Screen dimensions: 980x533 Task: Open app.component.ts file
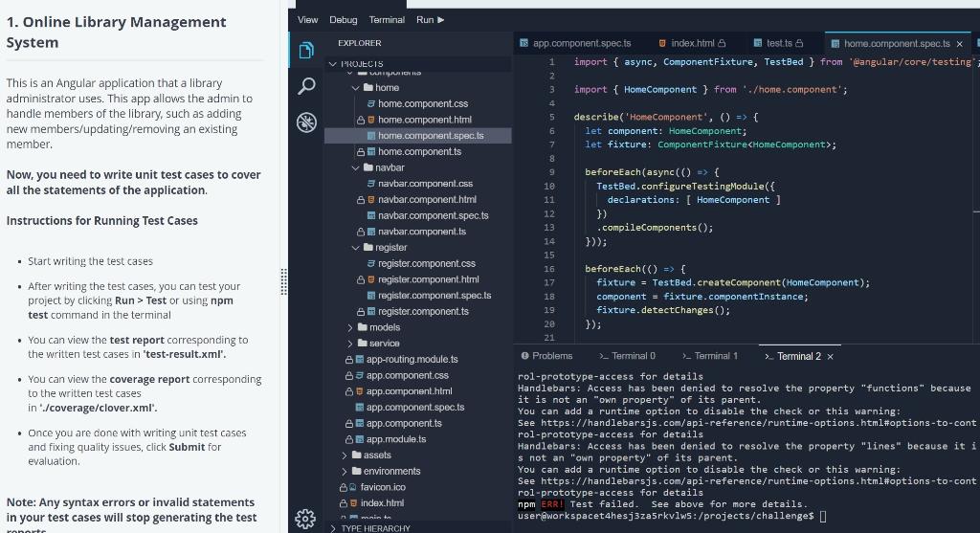click(x=404, y=424)
